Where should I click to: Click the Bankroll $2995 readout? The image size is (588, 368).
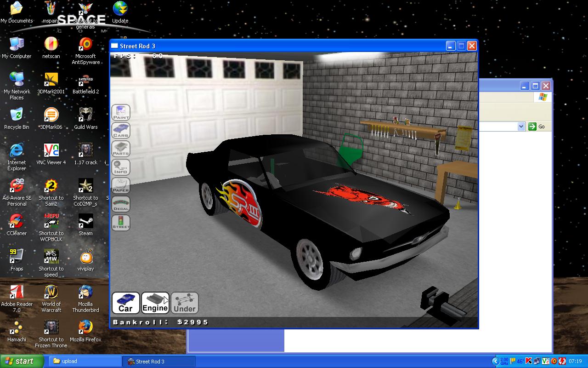(161, 322)
